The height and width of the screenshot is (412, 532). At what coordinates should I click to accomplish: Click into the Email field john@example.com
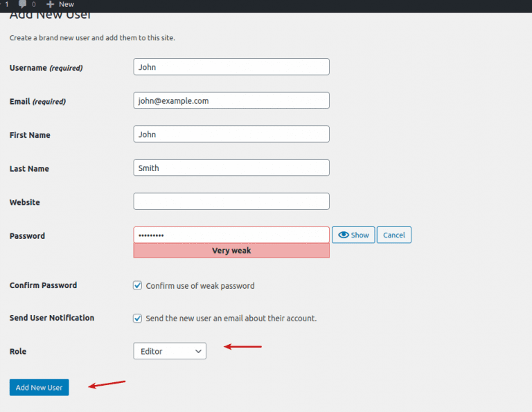pos(231,100)
